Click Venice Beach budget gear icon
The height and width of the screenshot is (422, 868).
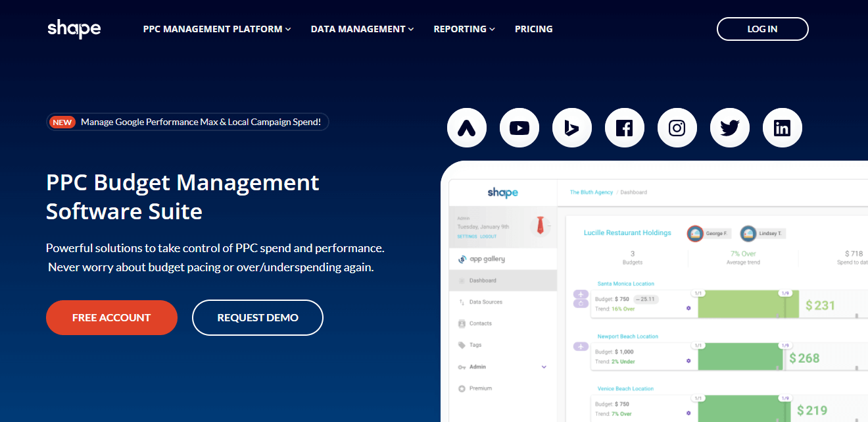(688, 413)
